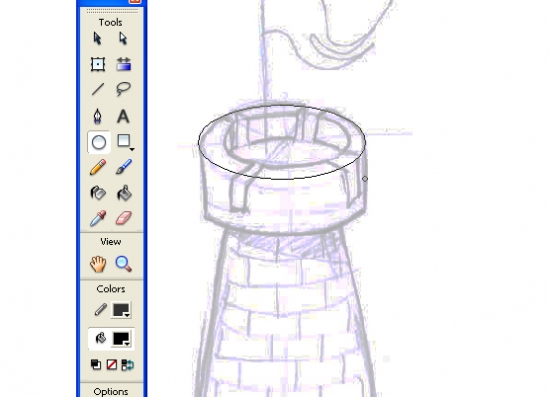Screen dimensions: 550x397
Task: Open the fill color swatch picker
Action: tap(121, 339)
